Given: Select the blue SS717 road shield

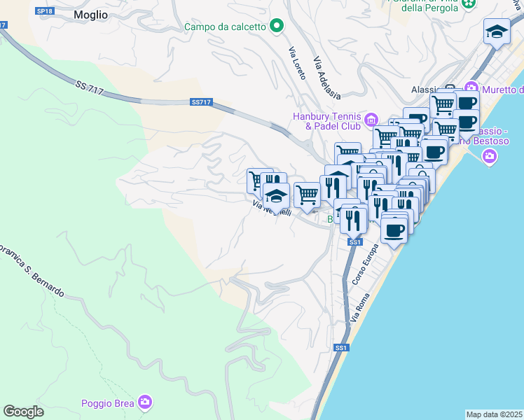Looking at the screenshot, I should [x=202, y=102].
